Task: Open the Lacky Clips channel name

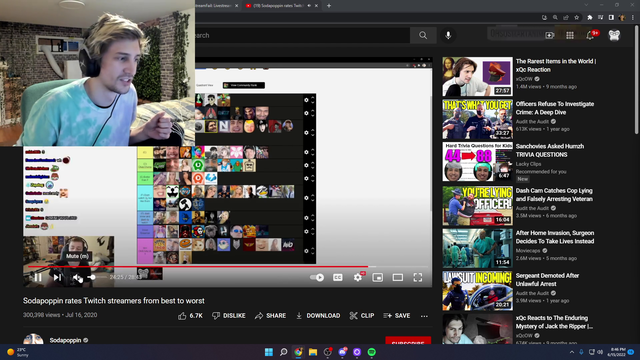Action: (x=528, y=164)
